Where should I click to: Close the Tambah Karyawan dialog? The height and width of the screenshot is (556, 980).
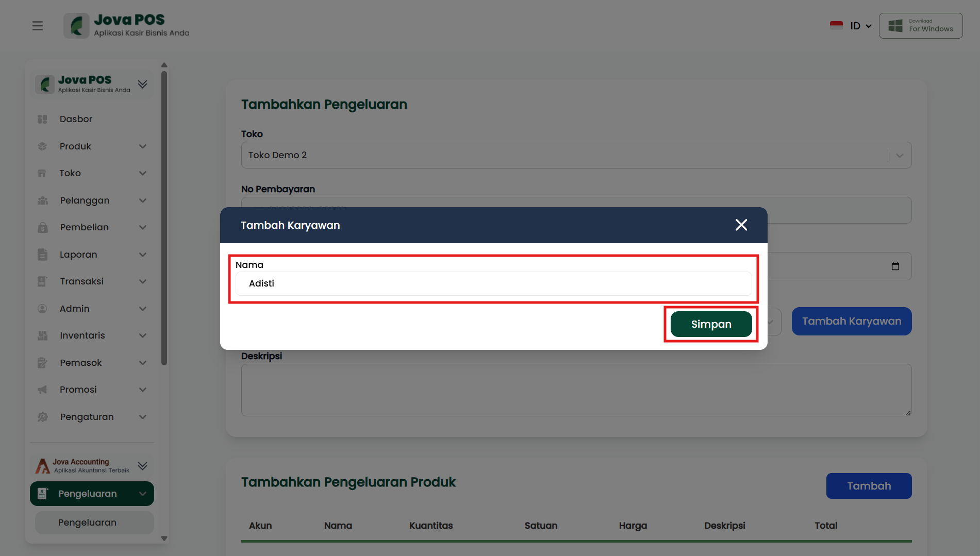click(x=741, y=225)
